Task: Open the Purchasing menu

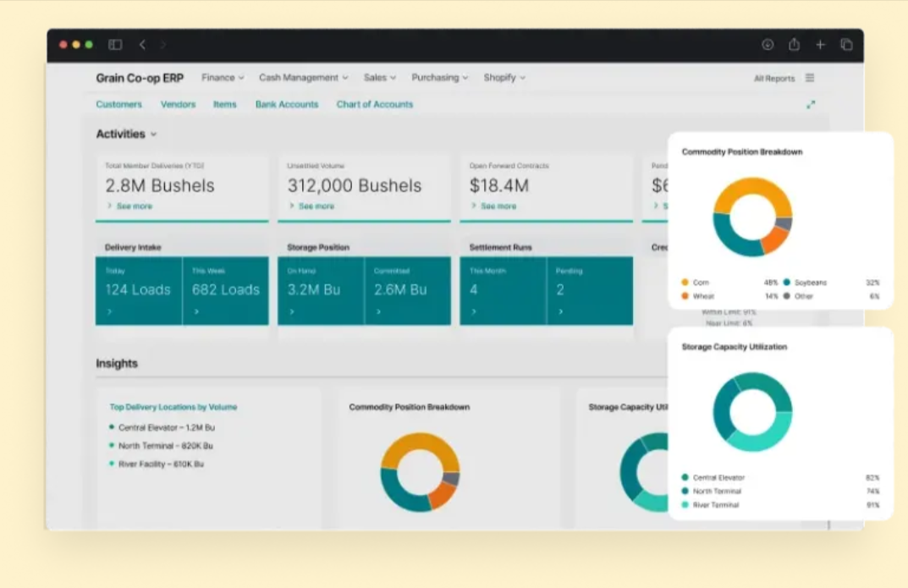Action: click(x=439, y=78)
